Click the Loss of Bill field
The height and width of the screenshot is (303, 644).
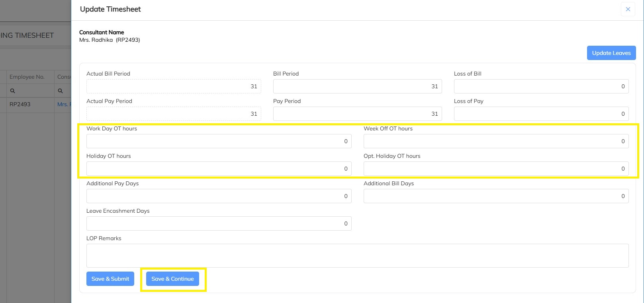[x=541, y=86]
